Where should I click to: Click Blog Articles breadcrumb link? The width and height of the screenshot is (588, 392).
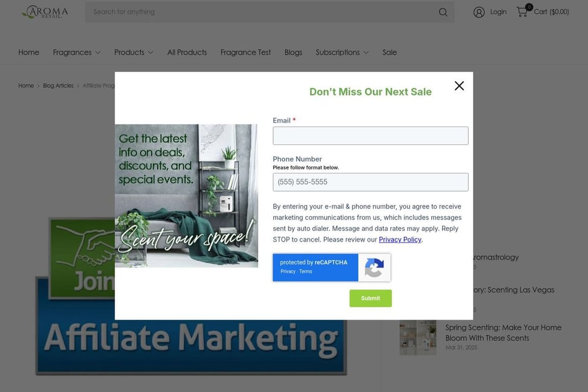(x=58, y=86)
